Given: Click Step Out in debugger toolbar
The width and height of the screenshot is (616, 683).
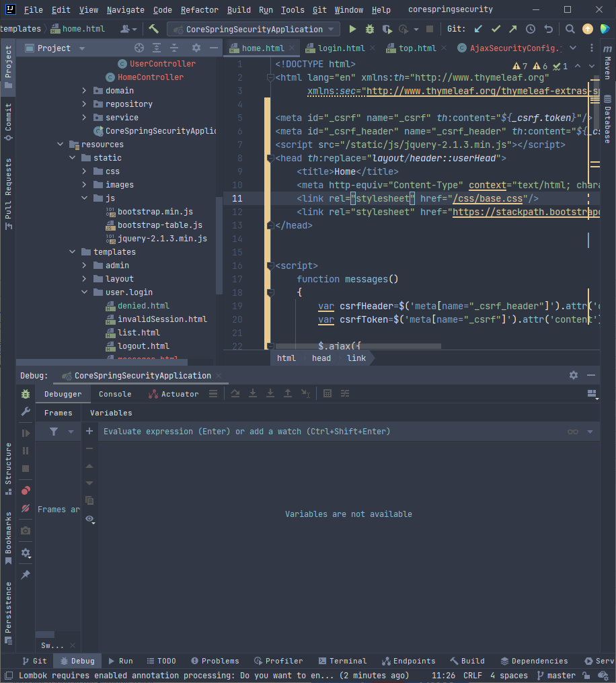Looking at the screenshot, I should coord(288,393).
